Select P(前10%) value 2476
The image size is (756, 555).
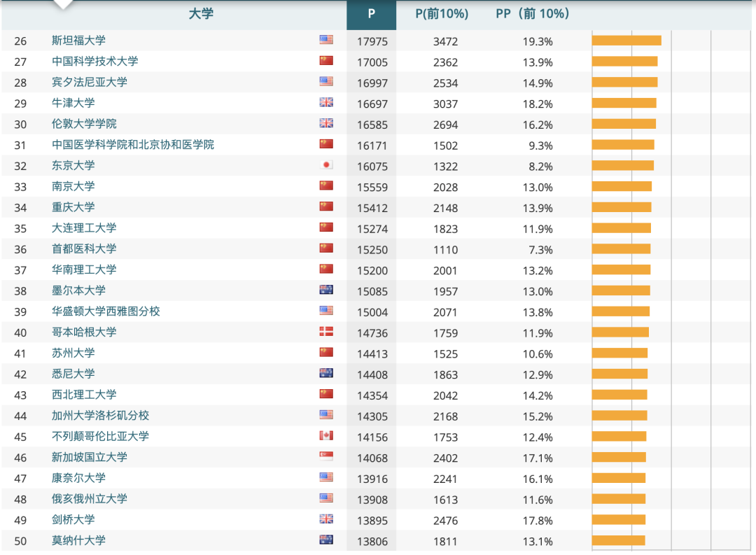445,521
